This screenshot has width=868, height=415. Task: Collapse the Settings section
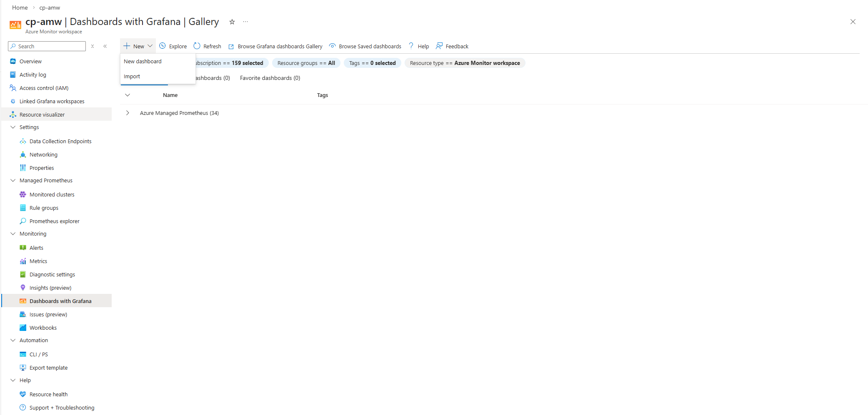(x=13, y=127)
